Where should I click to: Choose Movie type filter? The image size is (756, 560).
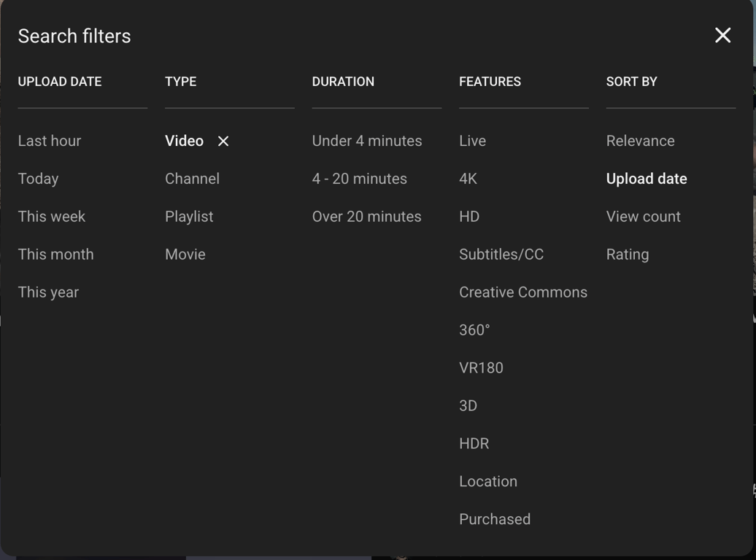click(x=185, y=254)
